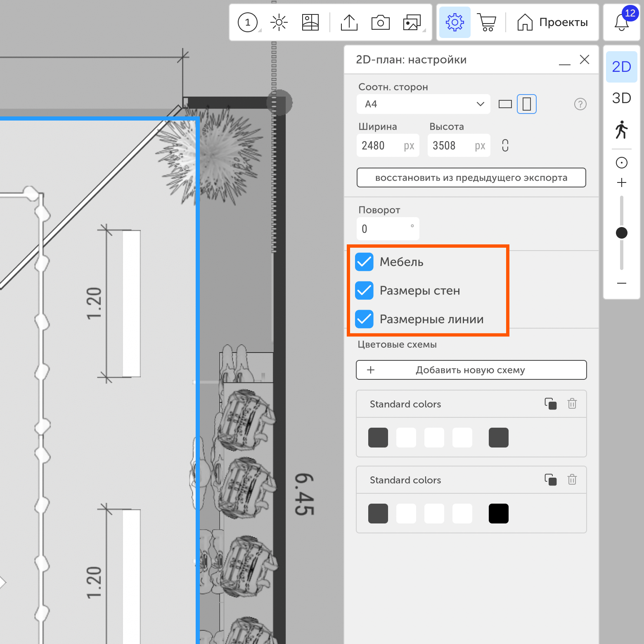Click the sun lighting icon in toolbar
Image resolution: width=644 pixels, height=644 pixels.
[279, 22]
